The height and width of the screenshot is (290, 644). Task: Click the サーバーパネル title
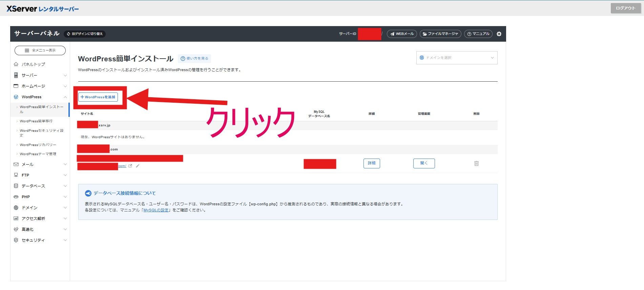tap(37, 34)
